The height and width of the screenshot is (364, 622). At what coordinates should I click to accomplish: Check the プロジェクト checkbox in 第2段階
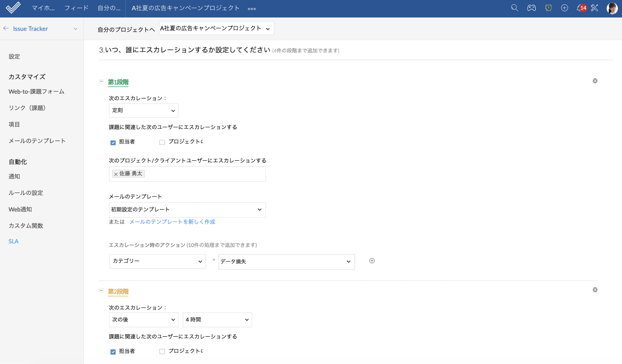point(162,352)
